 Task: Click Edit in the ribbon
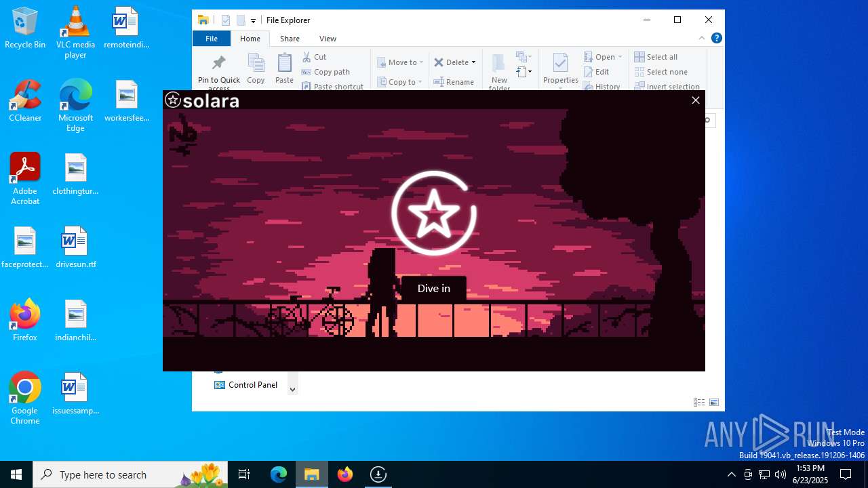point(597,72)
